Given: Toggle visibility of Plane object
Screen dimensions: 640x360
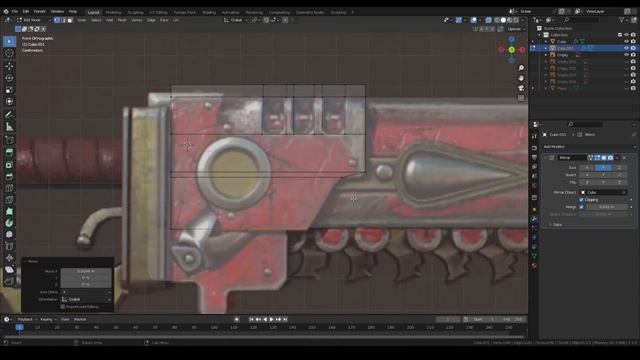Looking at the screenshot, I should [627, 88].
